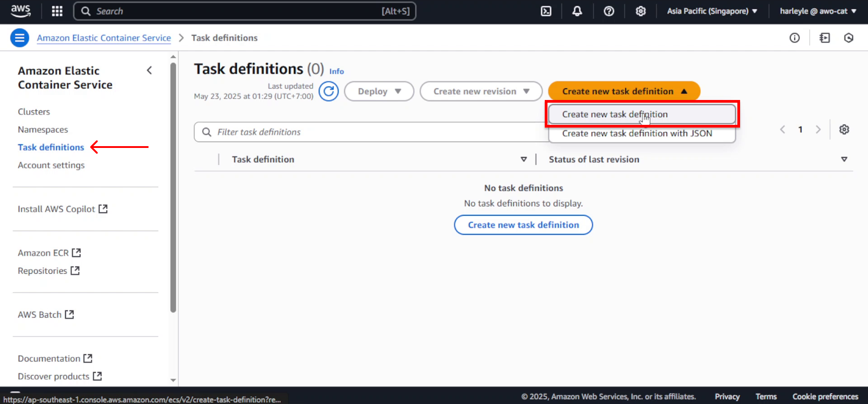Open the Discover products external link

[60, 376]
